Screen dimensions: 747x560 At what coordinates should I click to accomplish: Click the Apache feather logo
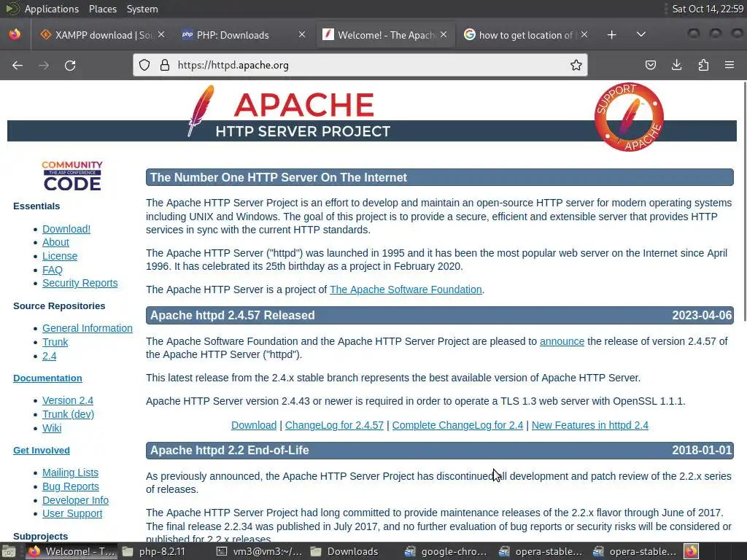click(201, 111)
